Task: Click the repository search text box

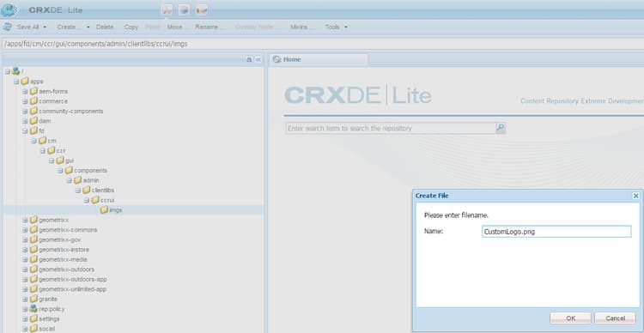Action: click(391, 128)
